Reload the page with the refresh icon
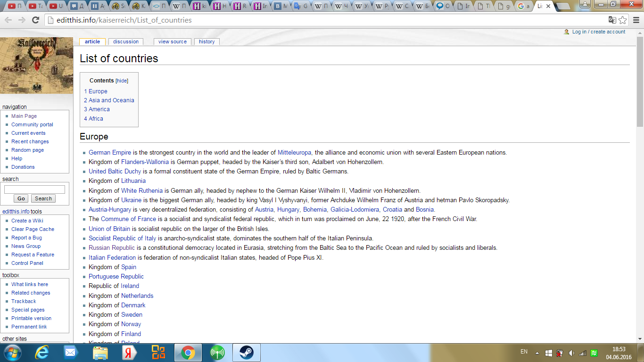Viewport: 644px width, 362px height. 35,20
